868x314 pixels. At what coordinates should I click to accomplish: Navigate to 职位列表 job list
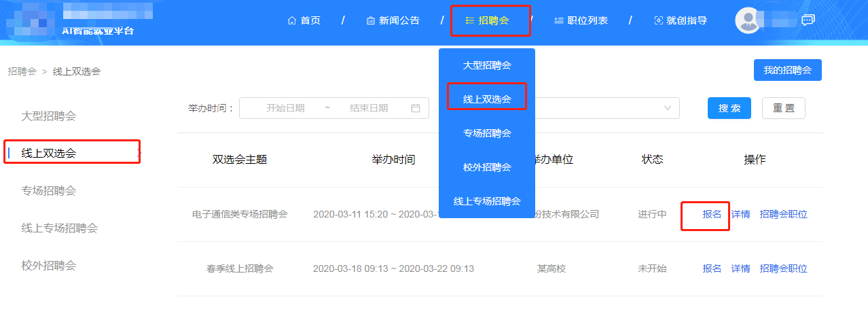(x=581, y=20)
